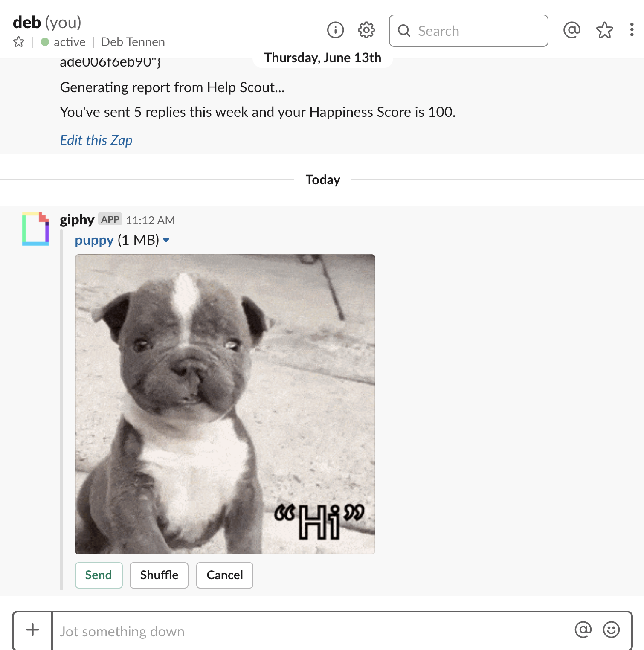Send the puppy GIF
The width and height of the screenshot is (644, 650).
(x=99, y=575)
